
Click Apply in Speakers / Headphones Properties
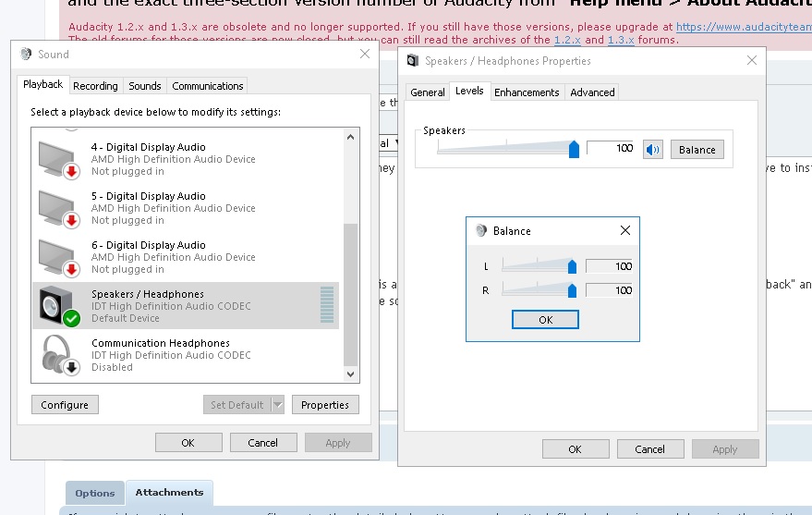pyautogui.click(x=724, y=449)
